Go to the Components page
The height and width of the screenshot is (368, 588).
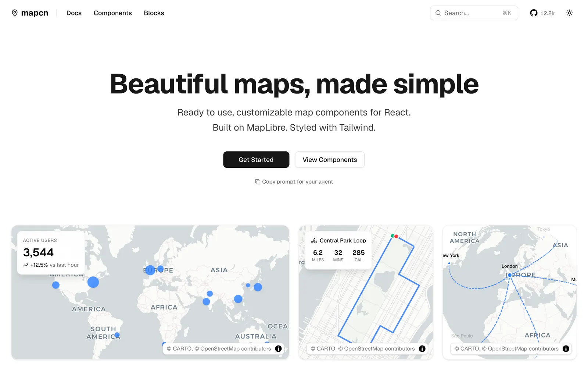click(x=112, y=13)
